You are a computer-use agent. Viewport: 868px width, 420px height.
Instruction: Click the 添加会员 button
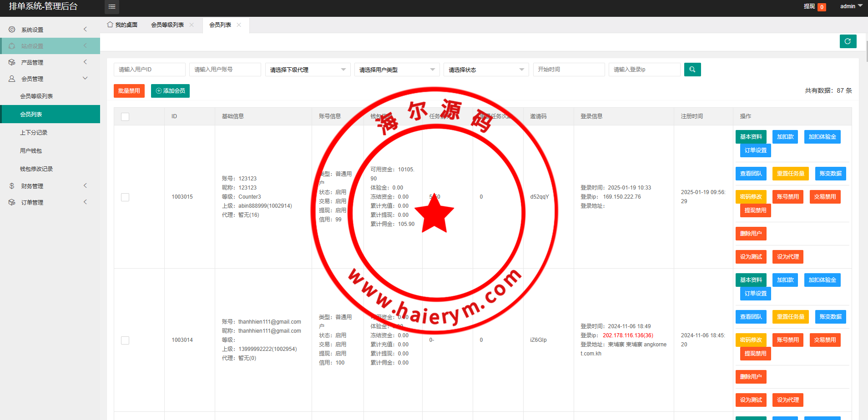pos(170,91)
